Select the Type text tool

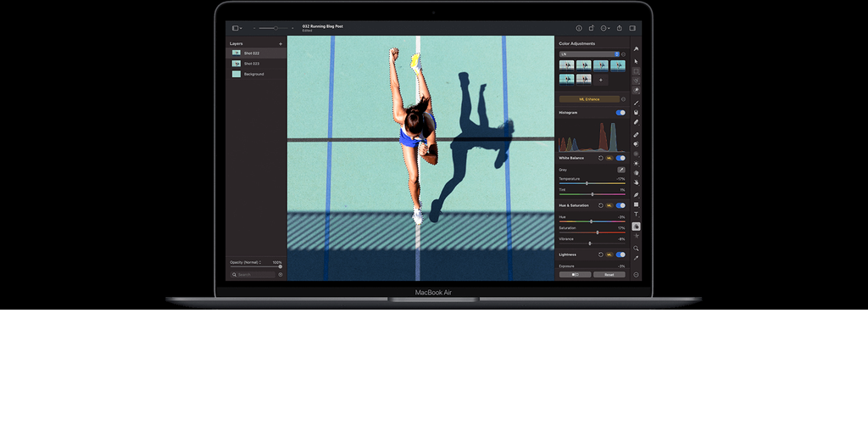[x=636, y=214]
